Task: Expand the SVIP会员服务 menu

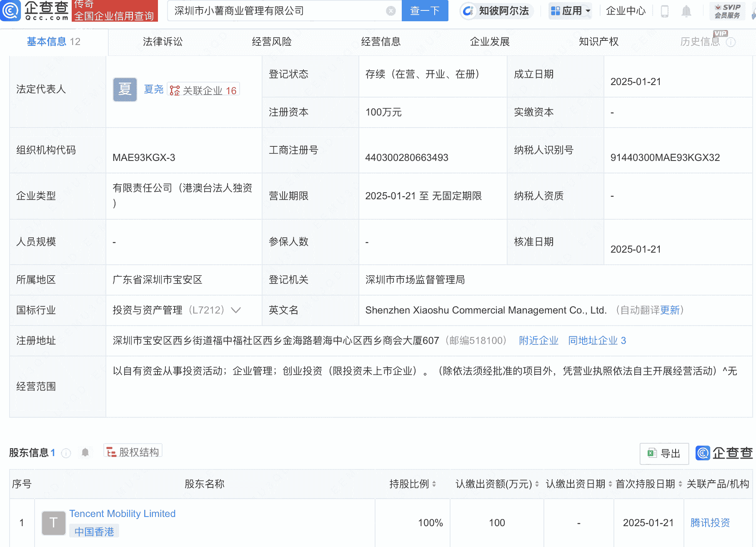Action: pyautogui.click(x=727, y=11)
